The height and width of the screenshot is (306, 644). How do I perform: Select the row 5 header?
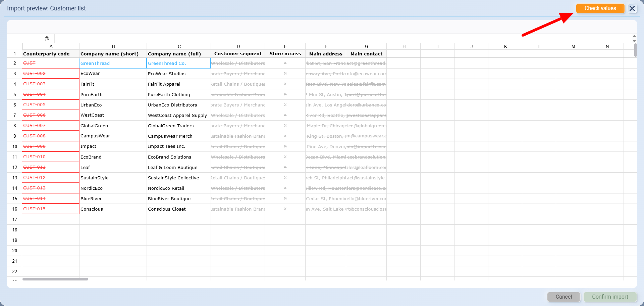click(x=15, y=94)
